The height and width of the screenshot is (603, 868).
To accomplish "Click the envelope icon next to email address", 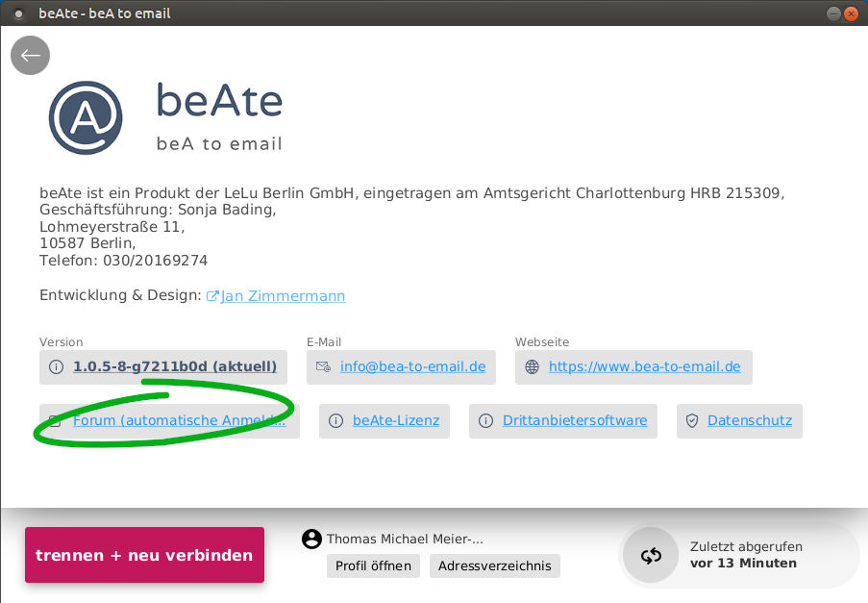I will tap(323, 366).
